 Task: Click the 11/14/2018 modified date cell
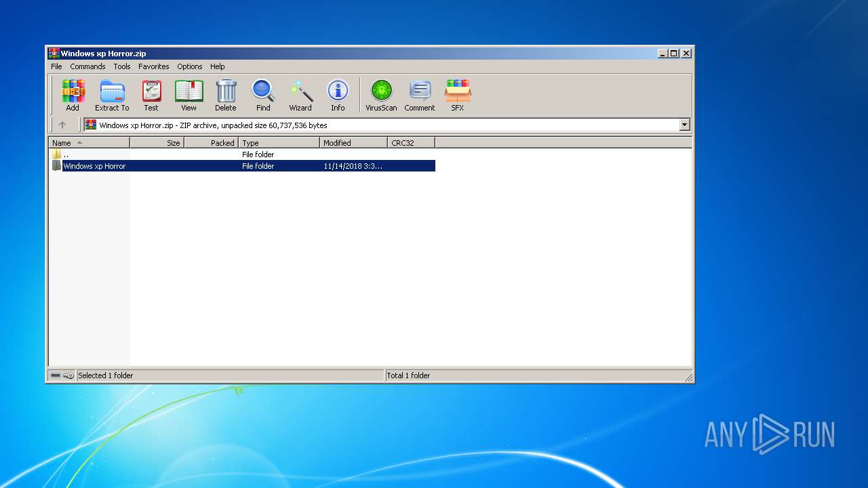tap(353, 166)
